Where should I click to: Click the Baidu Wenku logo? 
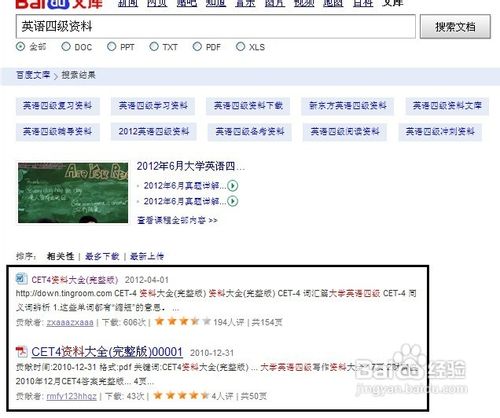click(59, 4)
